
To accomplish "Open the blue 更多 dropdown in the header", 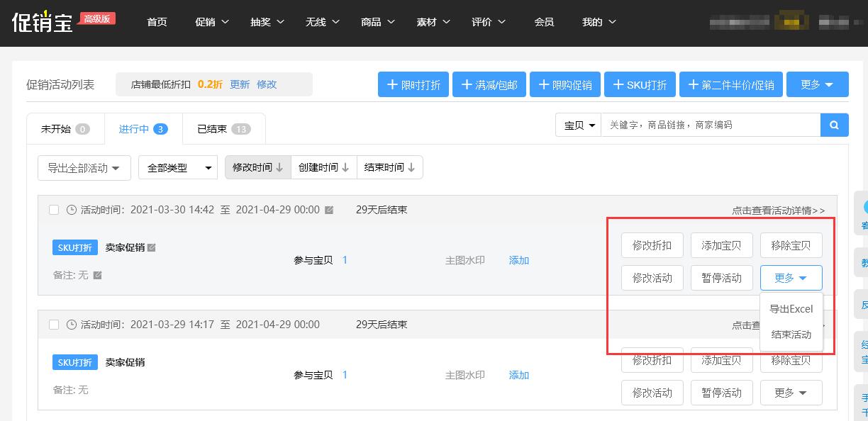I will tap(818, 84).
